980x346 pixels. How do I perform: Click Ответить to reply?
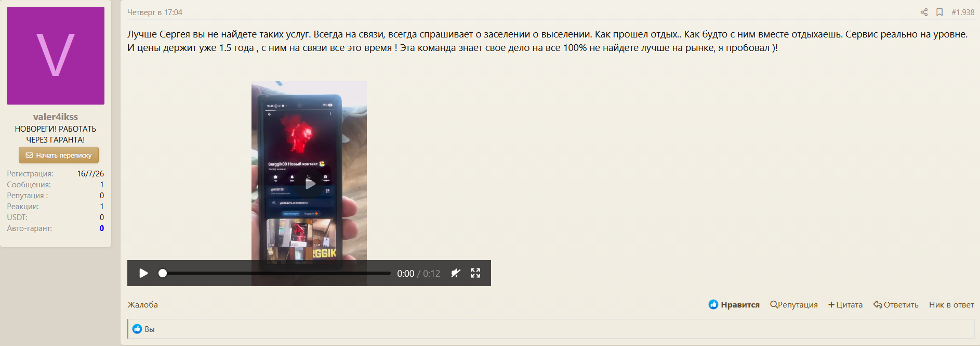(x=896, y=305)
